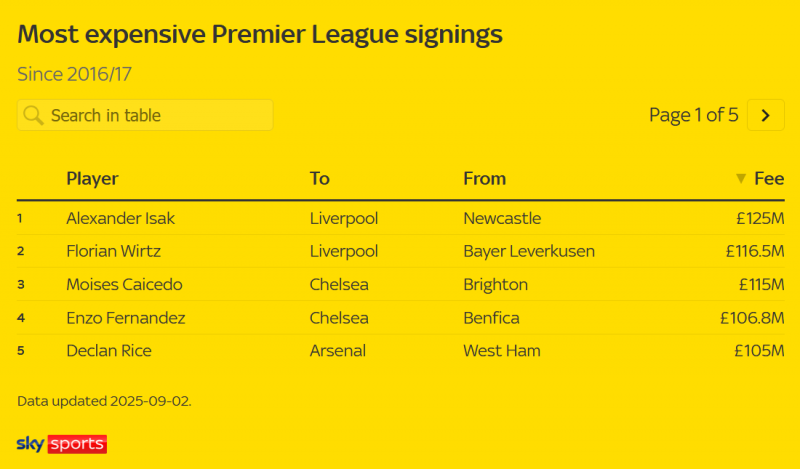Click Moises Caicedo player name
This screenshot has width=800, height=469.
124,285
